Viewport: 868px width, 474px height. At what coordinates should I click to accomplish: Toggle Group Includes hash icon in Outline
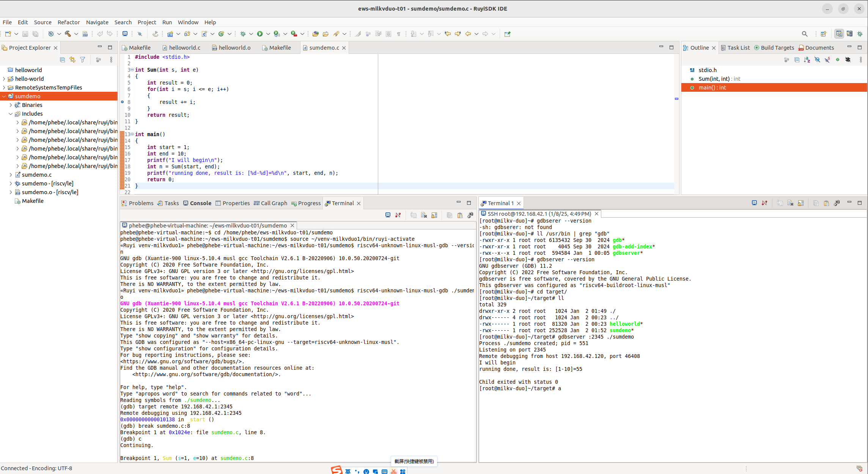(848, 60)
